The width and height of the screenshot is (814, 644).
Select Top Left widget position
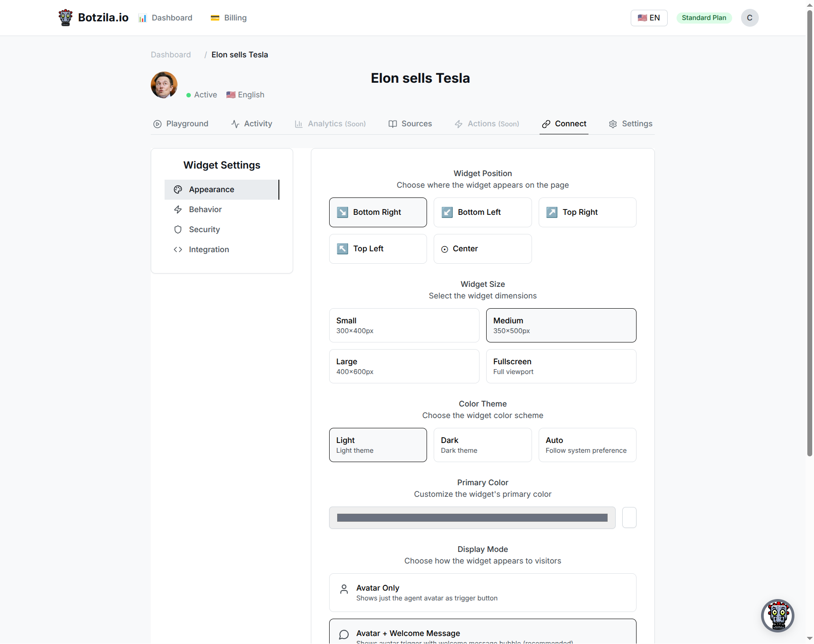click(x=378, y=249)
